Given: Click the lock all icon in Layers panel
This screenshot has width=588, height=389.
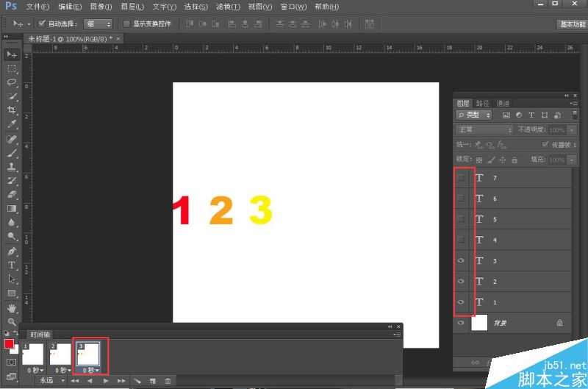Looking at the screenshot, I should (514, 160).
